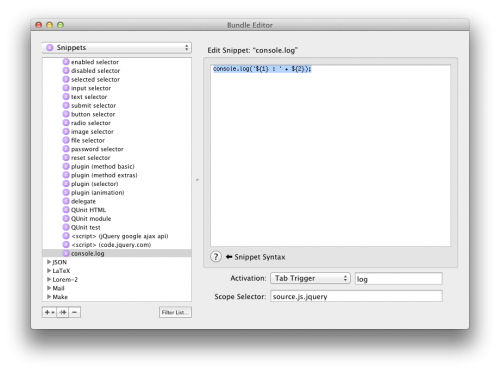Click the snippet icon beside QUnit test
This screenshot has height=372, width=500.
coord(66,227)
